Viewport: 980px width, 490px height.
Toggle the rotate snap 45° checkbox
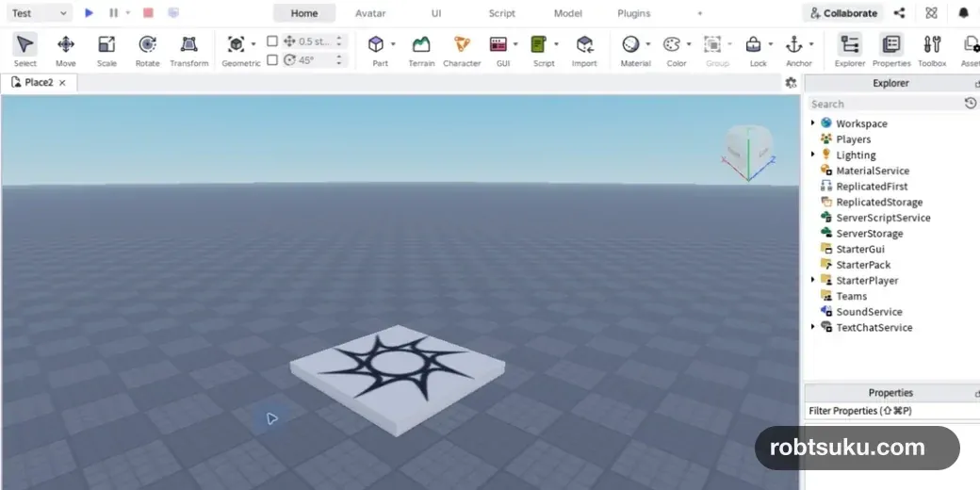coord(272,60)
